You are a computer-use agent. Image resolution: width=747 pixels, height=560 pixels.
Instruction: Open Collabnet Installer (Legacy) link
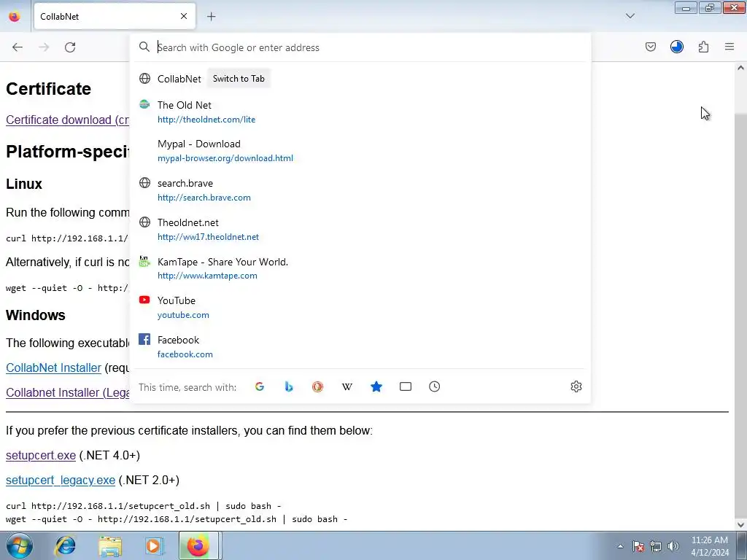click(67, 392)
